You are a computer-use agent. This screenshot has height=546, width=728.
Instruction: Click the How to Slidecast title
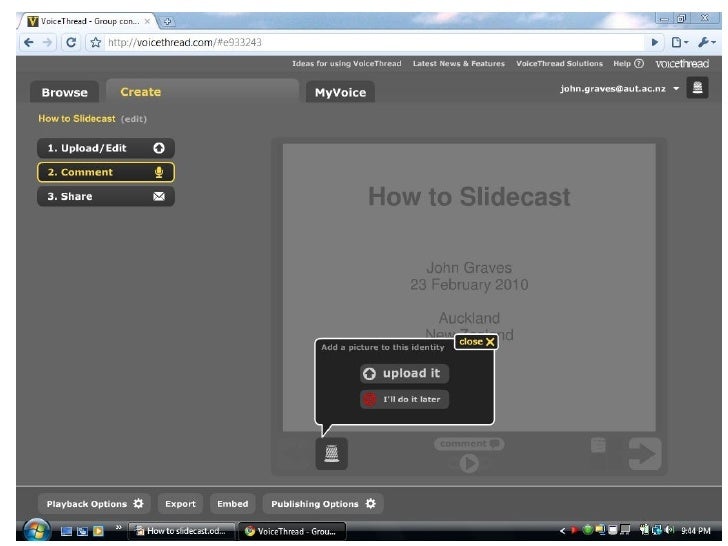click(77, 118)
